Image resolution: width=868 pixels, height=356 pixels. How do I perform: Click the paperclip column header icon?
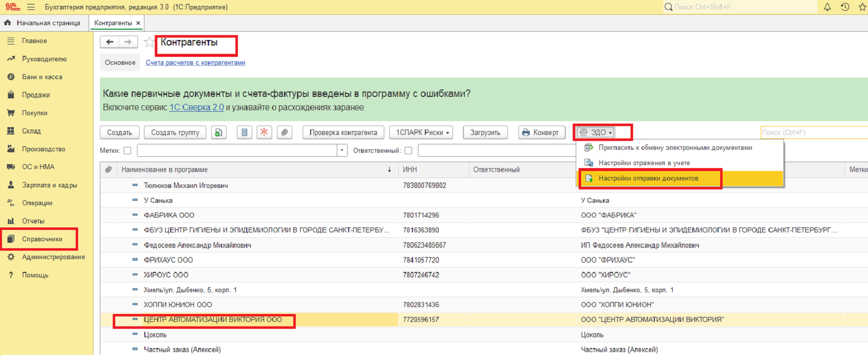pos(109,170)
